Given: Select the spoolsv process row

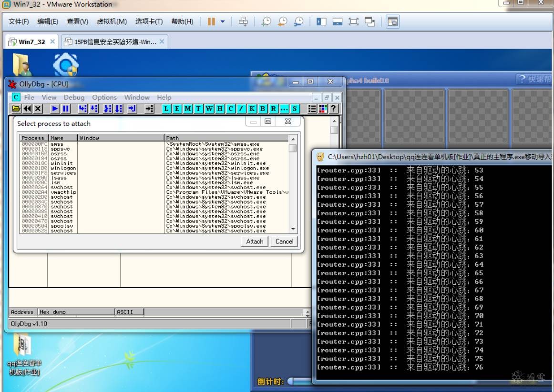Looking at the screenshot, I should click(154, 226).
